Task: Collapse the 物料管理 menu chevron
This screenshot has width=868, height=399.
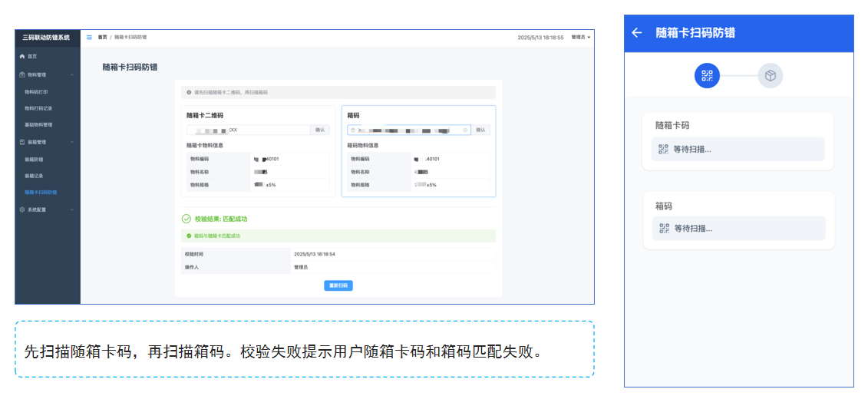Action: (72, 74)
